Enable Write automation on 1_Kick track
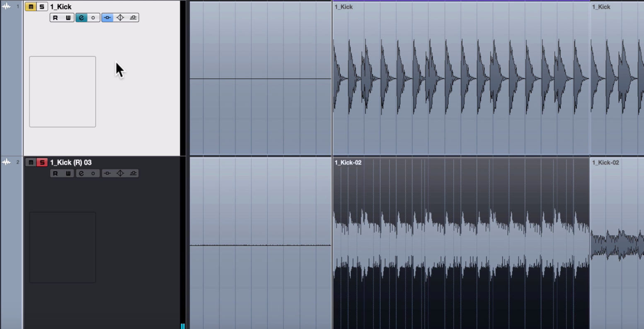The image size is (644, 329). coord(68,17)
